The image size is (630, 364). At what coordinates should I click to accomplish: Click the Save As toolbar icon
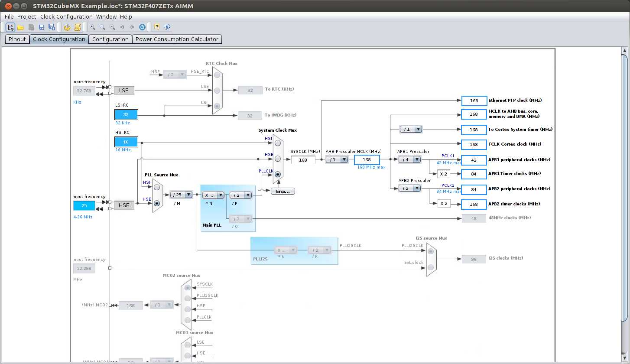[52, 27]
